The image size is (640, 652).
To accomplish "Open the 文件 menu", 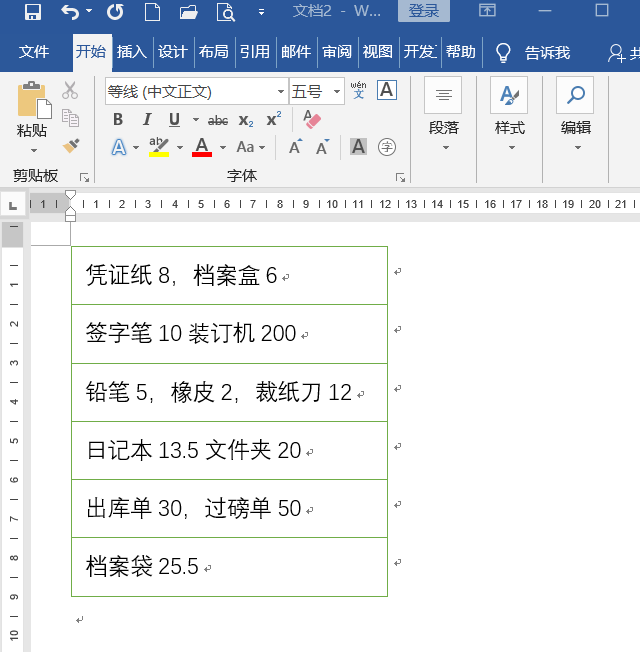I will click(34, 52).
